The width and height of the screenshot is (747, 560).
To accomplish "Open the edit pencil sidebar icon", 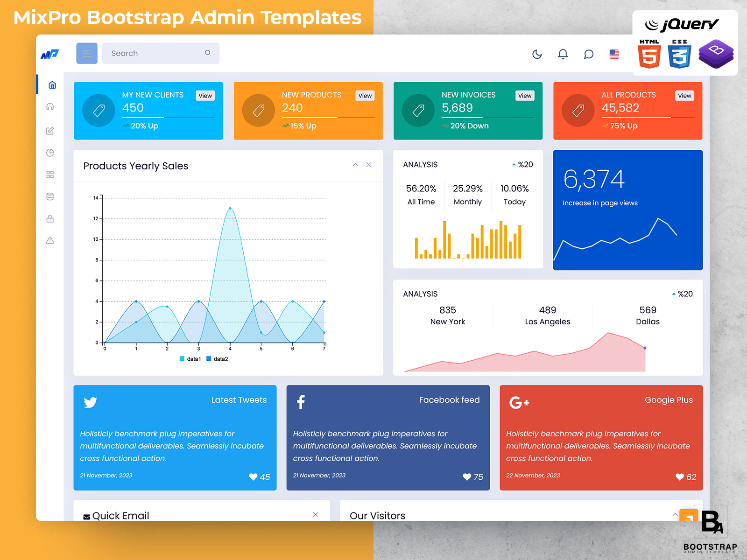I will click(50, 131).
